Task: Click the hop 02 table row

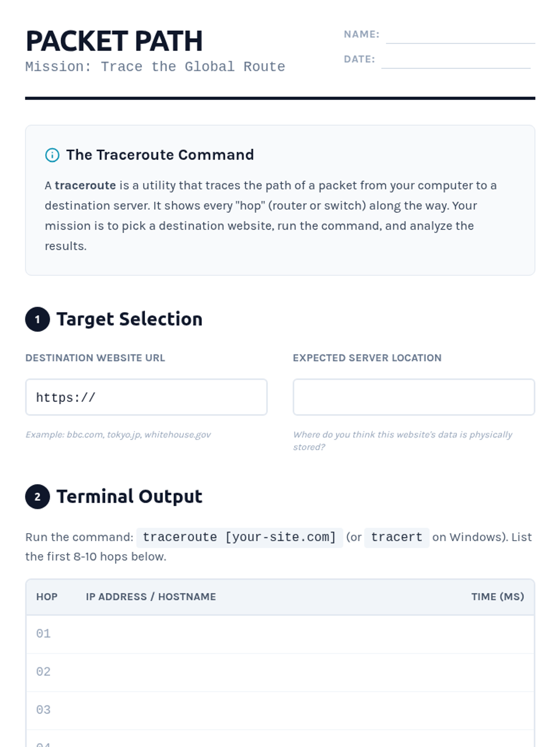Action: tap(280, 672)
